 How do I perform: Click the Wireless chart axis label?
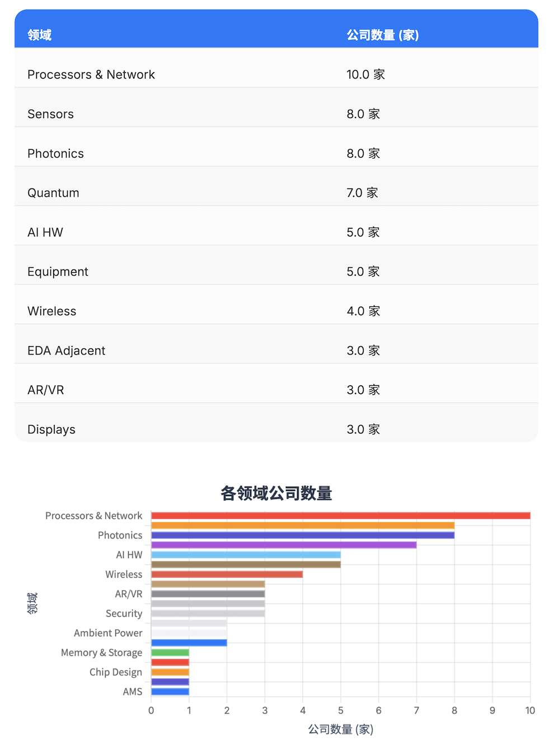click(x=124, y=574)
